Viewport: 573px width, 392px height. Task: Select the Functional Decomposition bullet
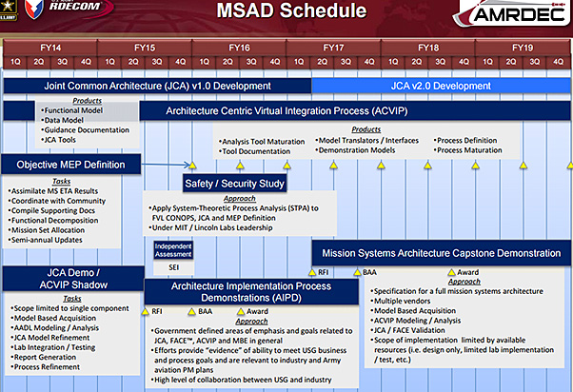click(53, 221)
